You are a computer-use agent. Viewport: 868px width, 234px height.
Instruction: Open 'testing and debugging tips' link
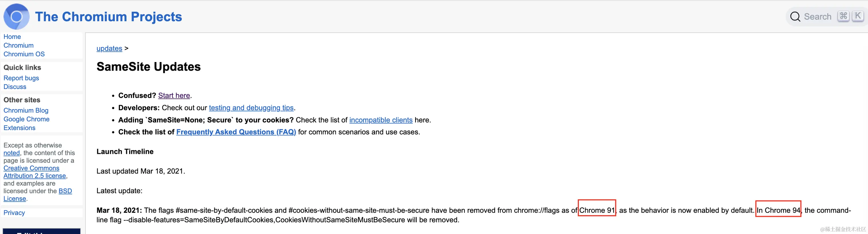(x=251, y=108)
